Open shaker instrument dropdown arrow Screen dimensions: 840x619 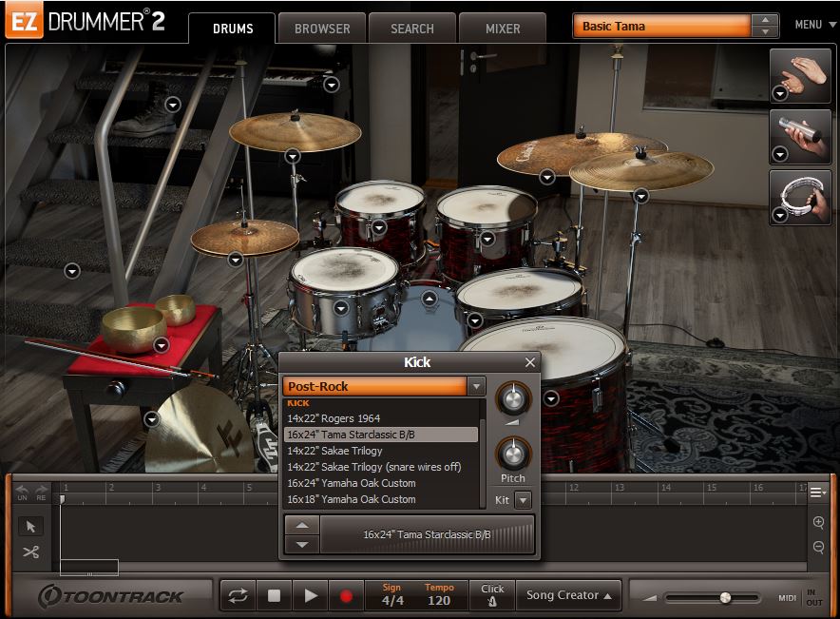[x=779, y=155]
